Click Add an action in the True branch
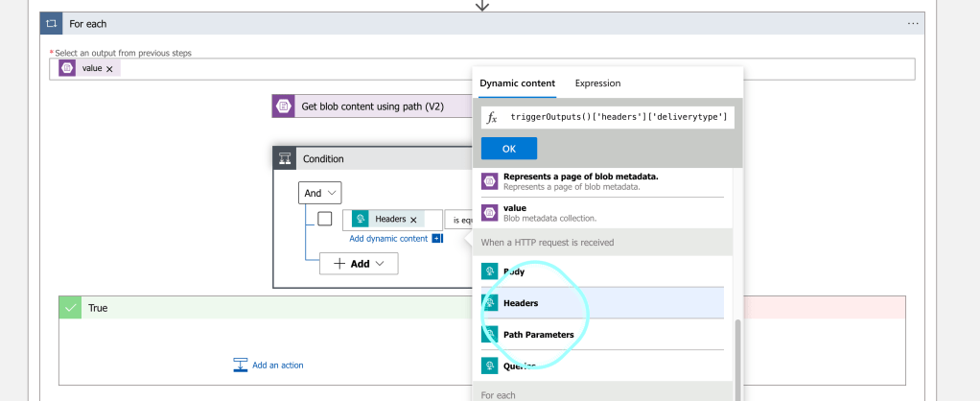This screenshot has height=401, width=980. click(x=268, y=365)
